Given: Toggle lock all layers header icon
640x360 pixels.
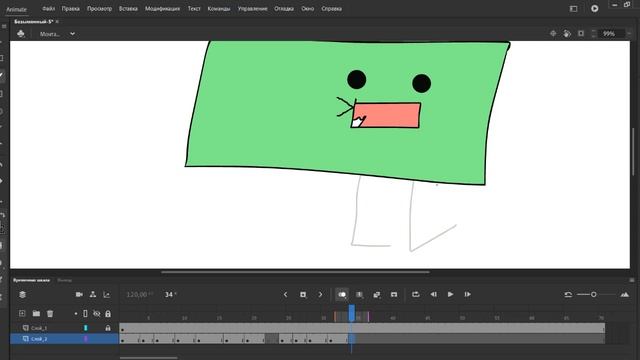Looking at the screenshot, I should [108, 313].
